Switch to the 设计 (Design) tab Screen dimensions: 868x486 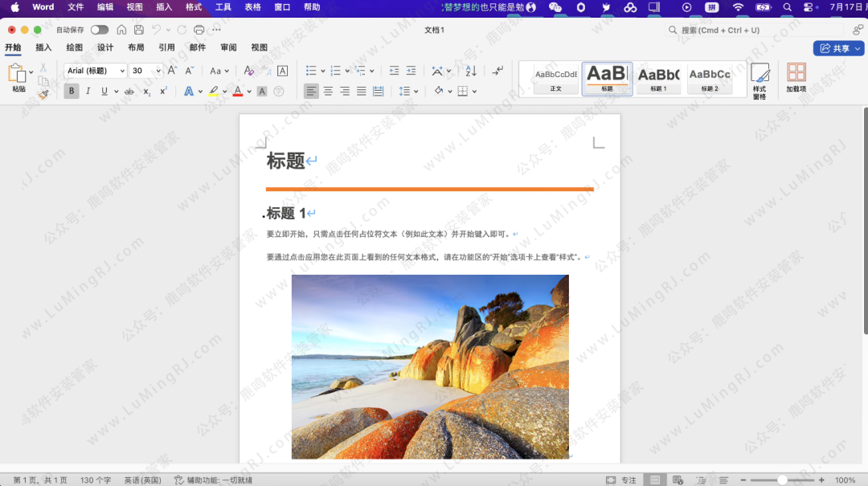[105, 48]
